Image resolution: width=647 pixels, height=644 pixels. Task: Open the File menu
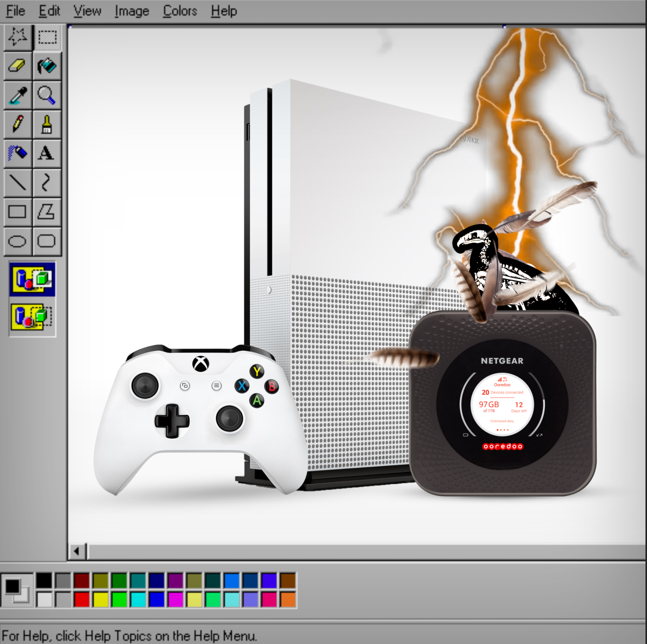tap(15, 11)
